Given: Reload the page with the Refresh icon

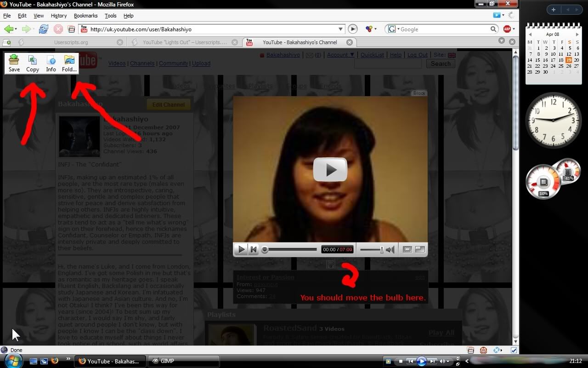Looking at the screenshot, I should pyautogui.click(x=44, y=29).
